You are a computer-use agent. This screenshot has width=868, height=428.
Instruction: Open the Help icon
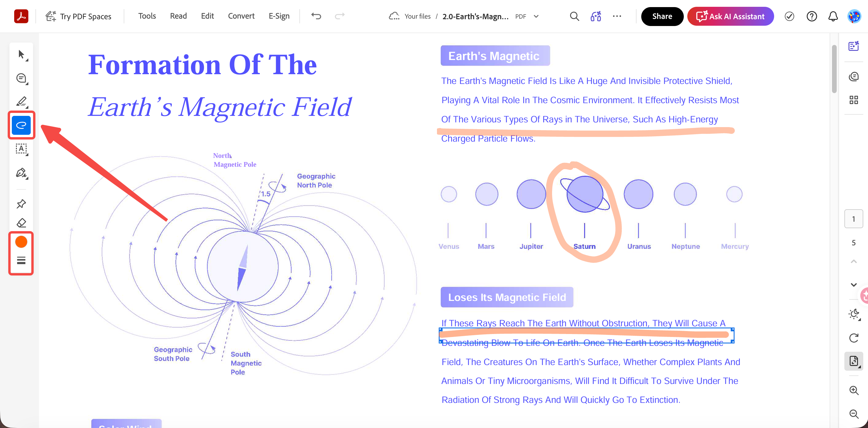click(811, 16)
